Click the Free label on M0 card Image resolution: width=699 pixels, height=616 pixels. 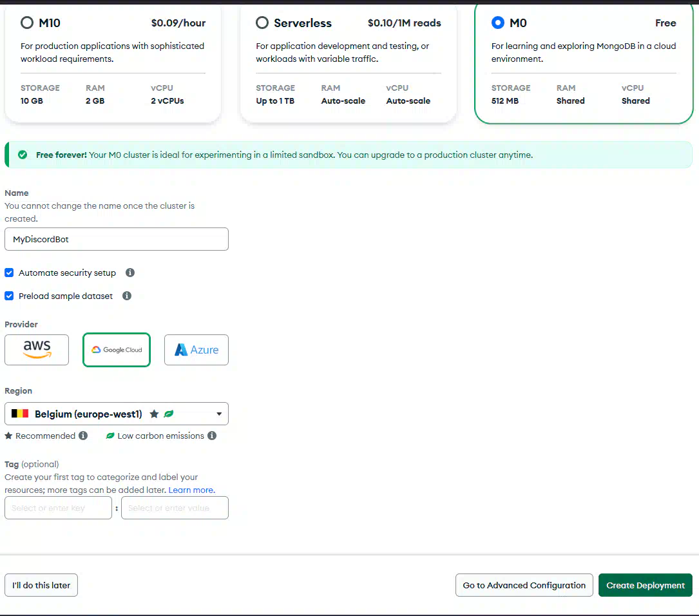665,23
